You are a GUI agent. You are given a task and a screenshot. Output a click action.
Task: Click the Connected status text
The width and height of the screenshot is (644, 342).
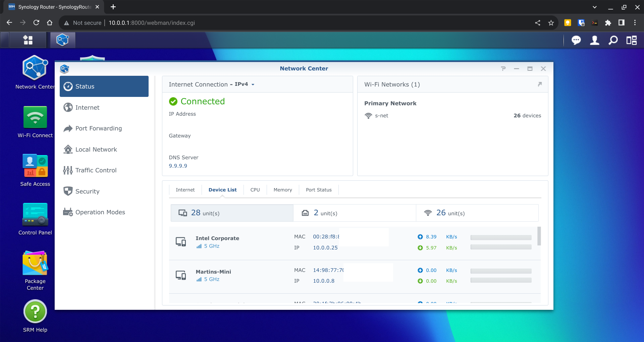(203, 101)
